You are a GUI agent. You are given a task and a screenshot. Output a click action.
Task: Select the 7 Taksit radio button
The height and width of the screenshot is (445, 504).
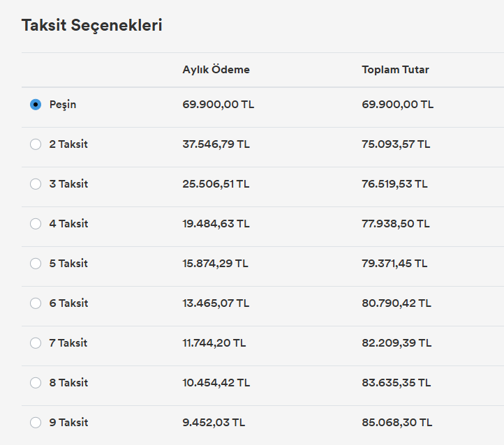36,343
